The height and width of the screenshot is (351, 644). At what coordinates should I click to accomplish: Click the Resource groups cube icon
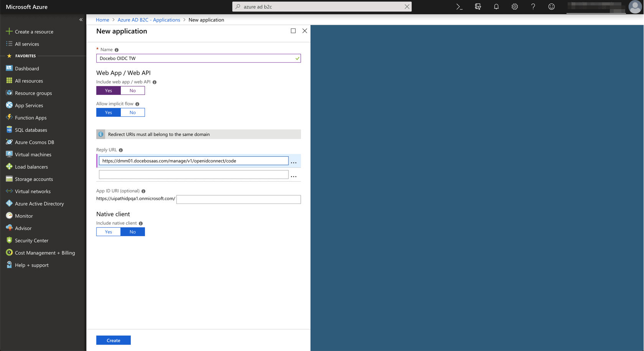pyautogui.click(x=9, y=93)
